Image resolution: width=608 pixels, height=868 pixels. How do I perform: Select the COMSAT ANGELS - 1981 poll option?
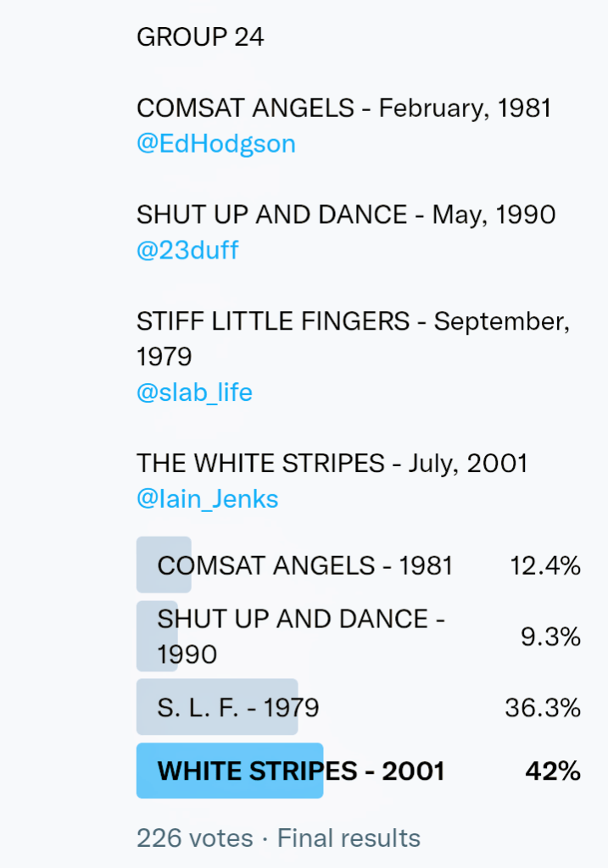coord(305,565)
